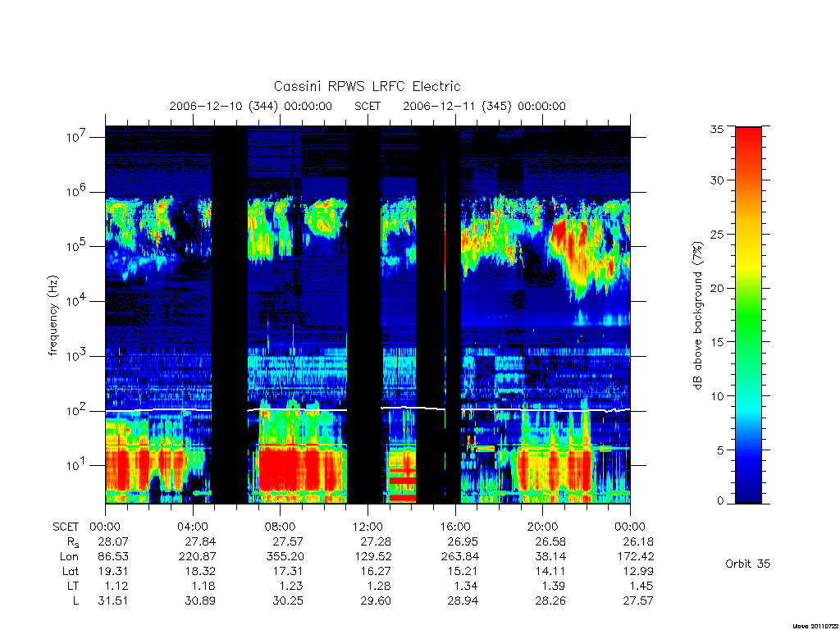Image resolution: width=840 pixels, height=630 pixels.
Task: Click the latitude value '14.11'
Action: [550, 571]
